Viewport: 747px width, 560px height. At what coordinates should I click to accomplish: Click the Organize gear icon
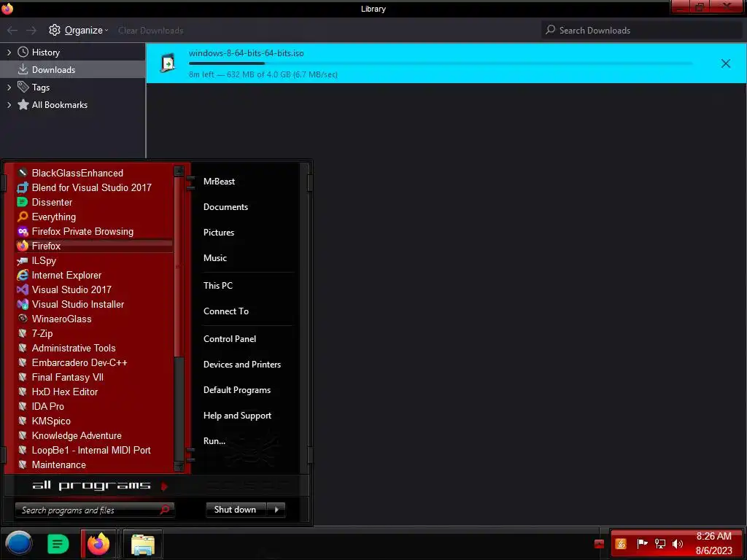[x=55, y=30]
